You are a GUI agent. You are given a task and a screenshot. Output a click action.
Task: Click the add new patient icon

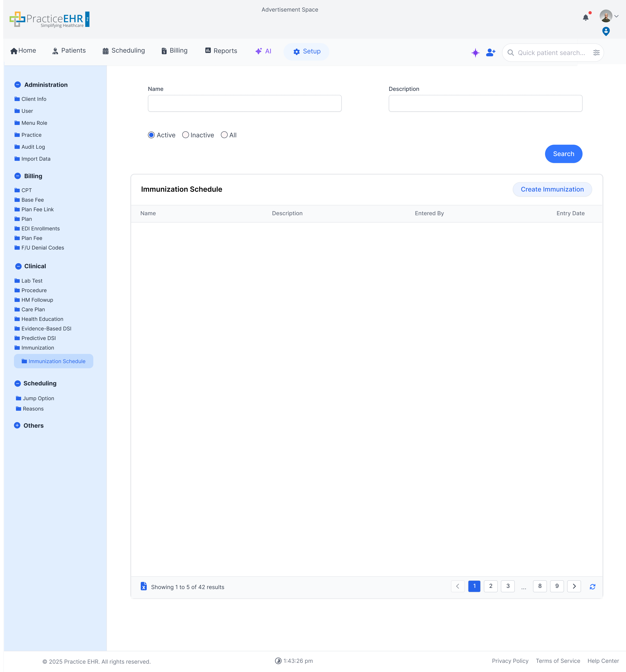tap(490, 52)
